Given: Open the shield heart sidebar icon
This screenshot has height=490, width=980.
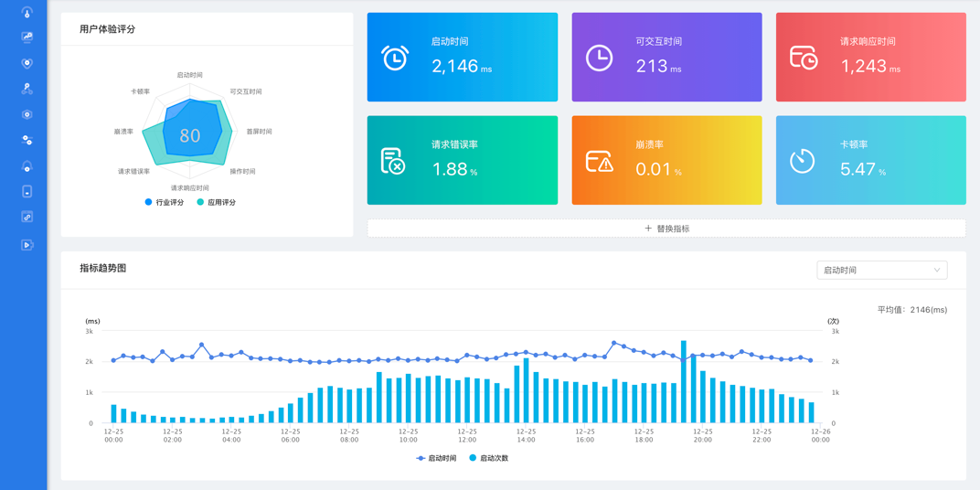Looking at the screenshot, I should tap(27, 63).
